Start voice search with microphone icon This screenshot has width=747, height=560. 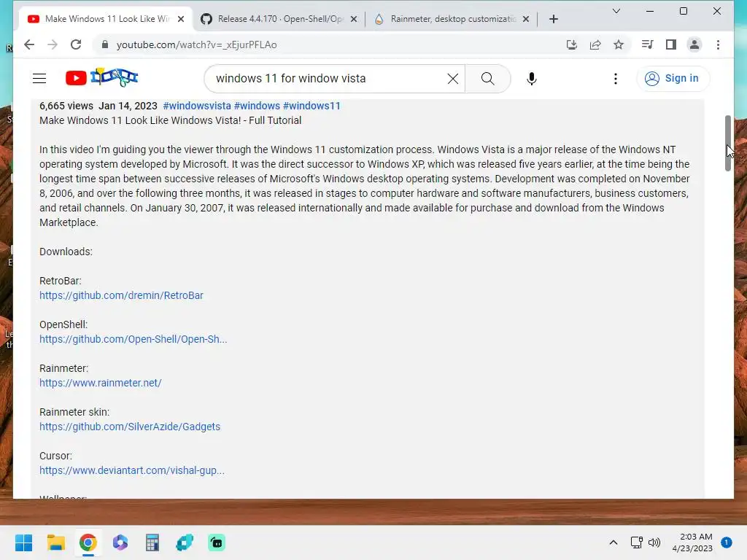pyautogui.click(x=532, y=79)
